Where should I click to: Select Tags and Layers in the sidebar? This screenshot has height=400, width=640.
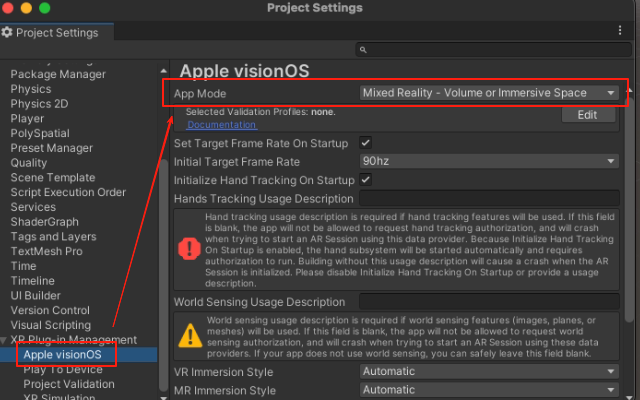pos(53,236)
